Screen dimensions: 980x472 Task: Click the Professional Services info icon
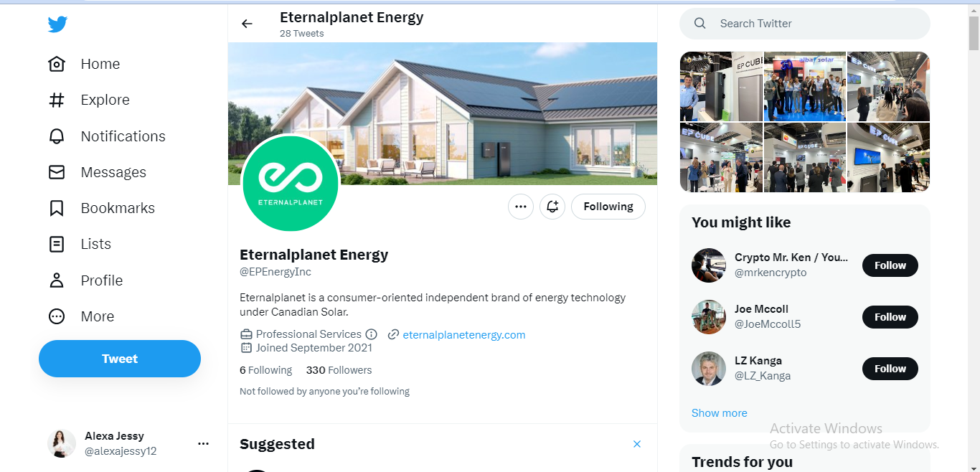(x=371, y=334)
